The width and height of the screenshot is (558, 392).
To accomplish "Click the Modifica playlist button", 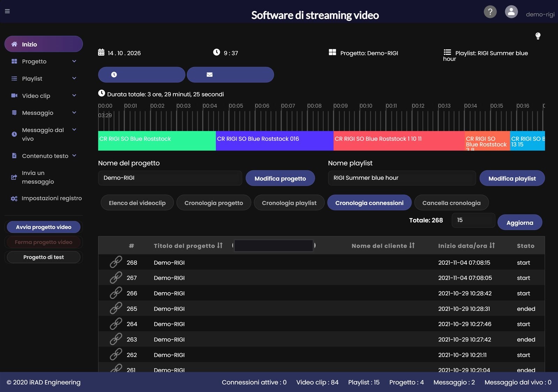I will pos(512,178).
